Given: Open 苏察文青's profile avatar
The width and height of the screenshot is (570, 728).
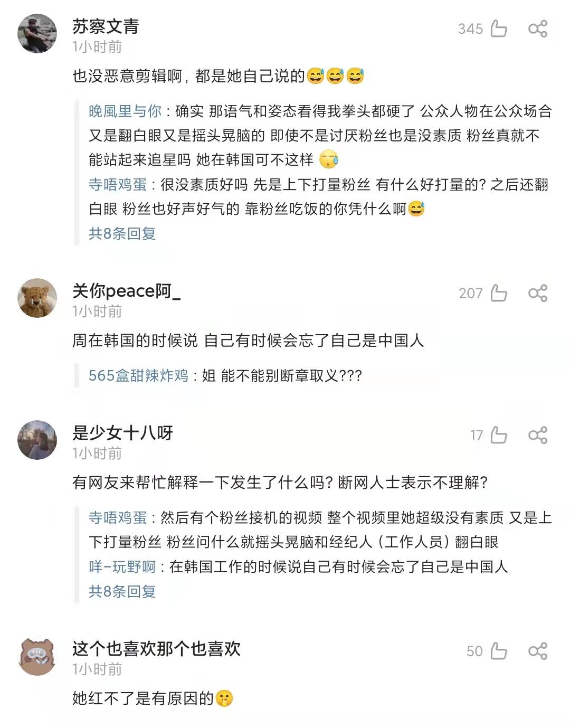Looking at the screenshot, I should click(x=37, y=34).
